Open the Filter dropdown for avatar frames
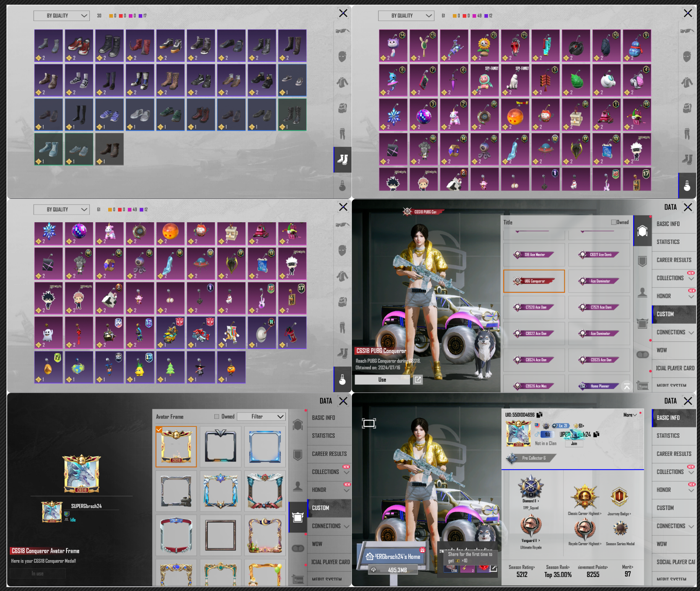The height and width of the screenshot is (591, 700). pyautogui.click(x=261, y=417)
